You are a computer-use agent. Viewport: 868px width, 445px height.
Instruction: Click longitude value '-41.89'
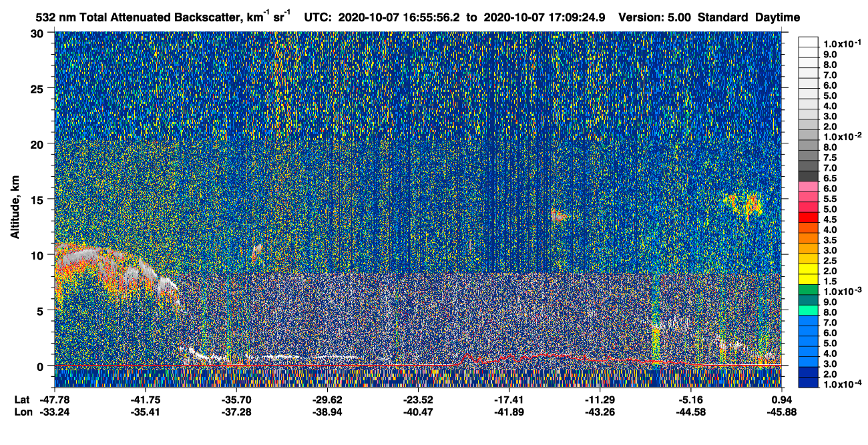pos(509,412)
